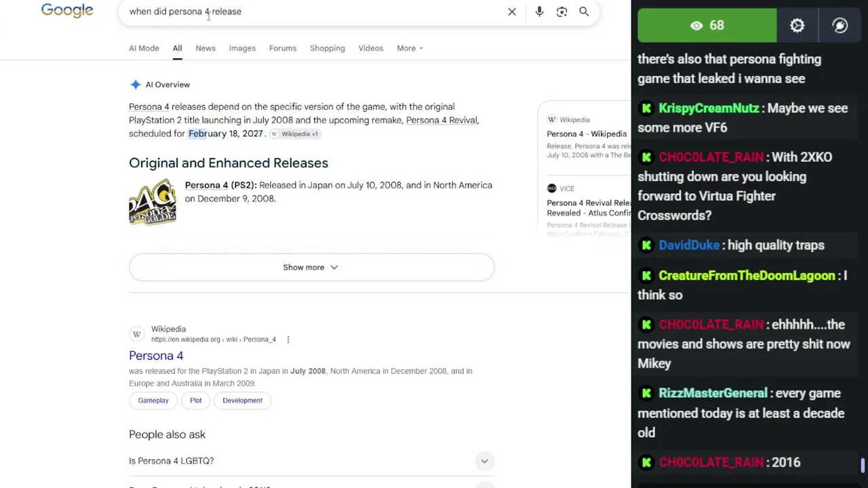Image resolution: width=868 pixels, height=488 pixels.
Task: Click the icon right of the chat gear
Action: (840, 26)
